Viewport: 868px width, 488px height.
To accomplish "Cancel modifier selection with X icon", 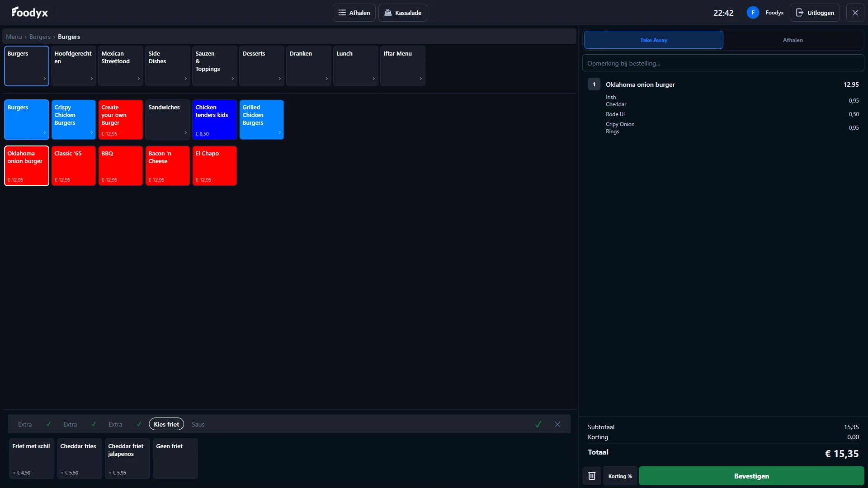I will coord(557,424).
